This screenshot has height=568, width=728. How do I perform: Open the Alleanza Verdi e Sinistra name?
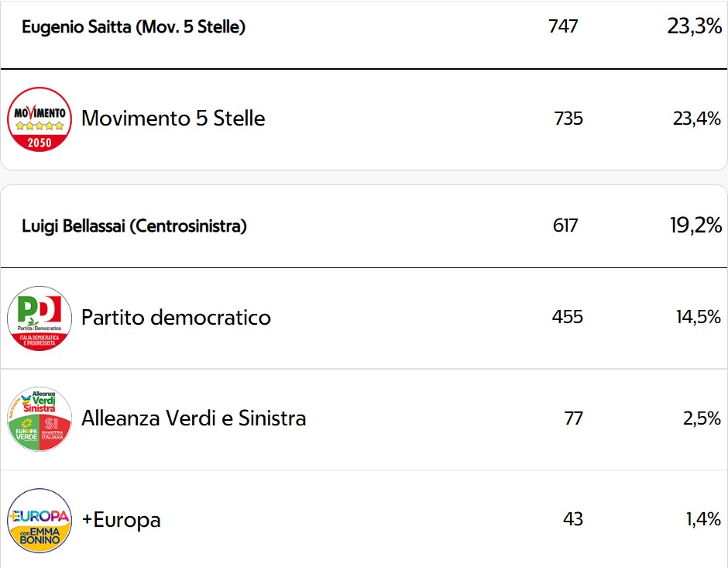coord(194,418)
